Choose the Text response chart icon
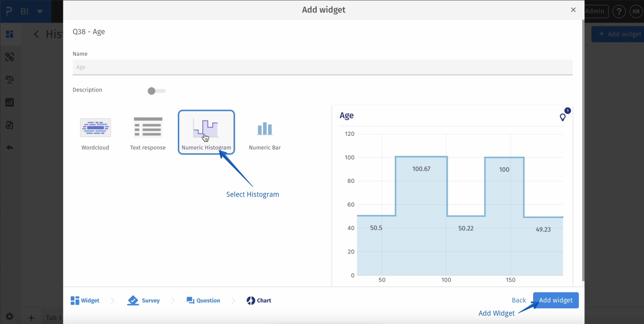 tap(148, 128)
